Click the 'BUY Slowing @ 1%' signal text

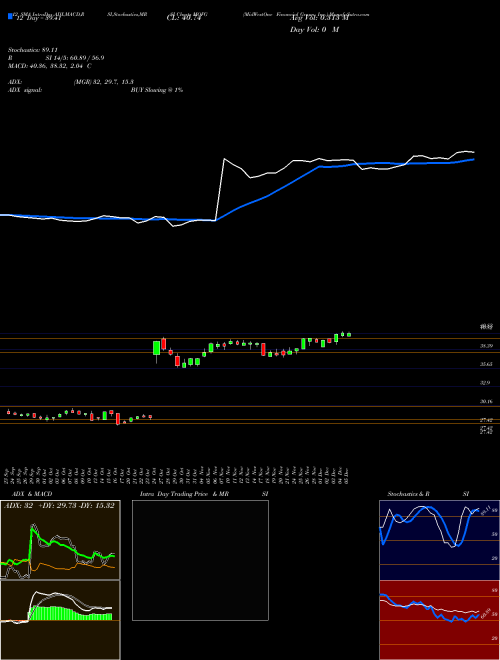pyautogui.click(x=157, y=90)
